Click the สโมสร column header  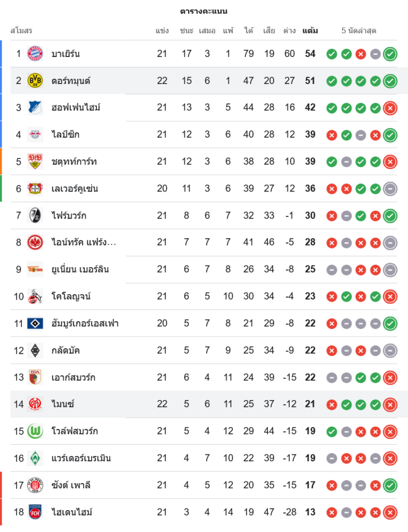[x=21, y=31]
